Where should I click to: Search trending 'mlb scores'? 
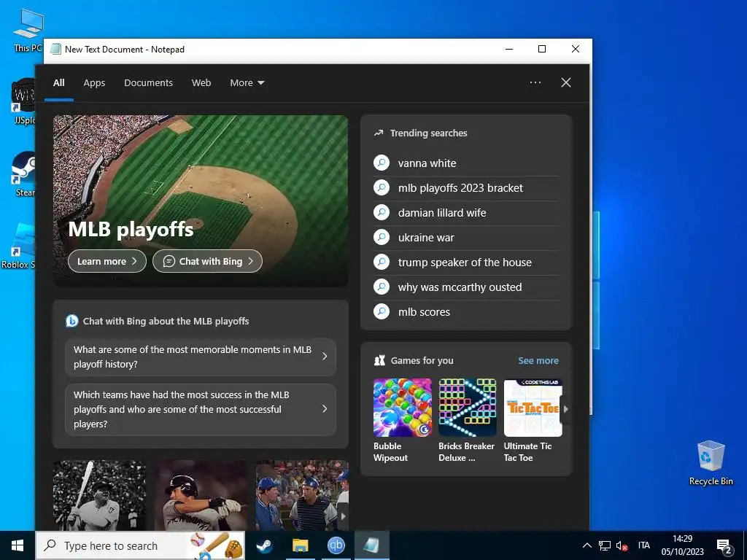coord(466,312)
